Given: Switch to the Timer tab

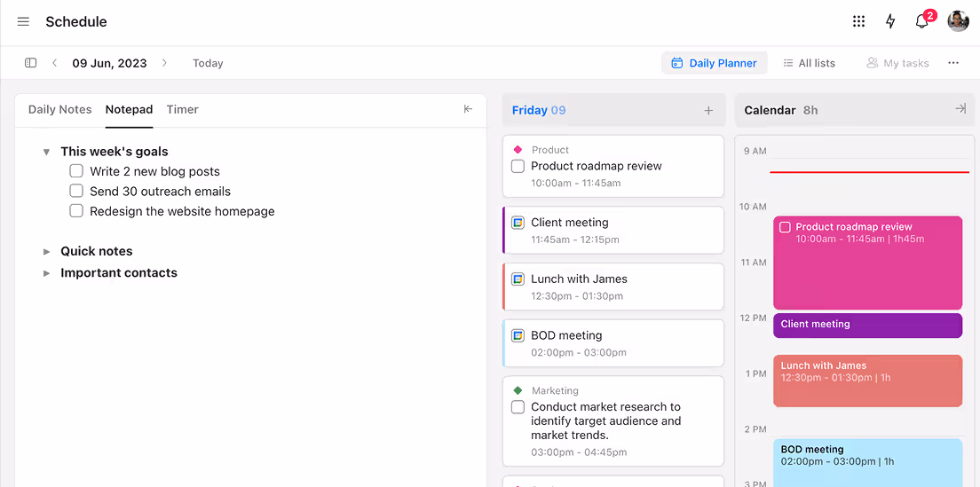Looking at the screenshot, I should [182, 109].
